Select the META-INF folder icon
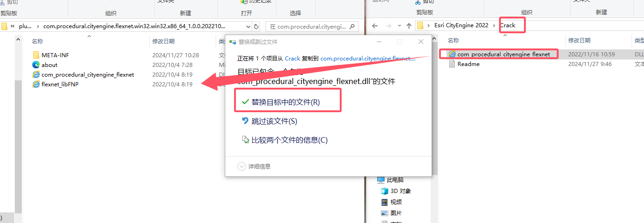Image resolution: width=644 pixels, height=223 pixels. coord(36,55)
